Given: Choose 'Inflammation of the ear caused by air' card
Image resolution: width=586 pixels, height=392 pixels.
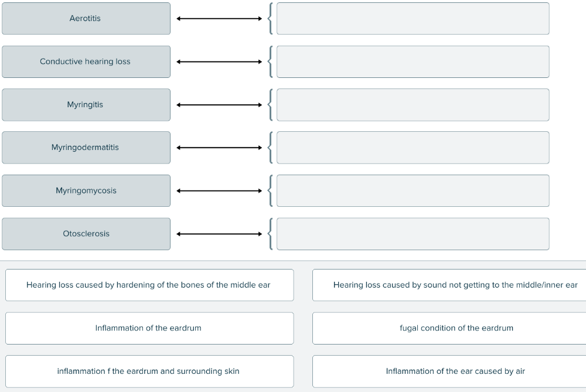Looking at the screenshot, I should click(455, 371).
